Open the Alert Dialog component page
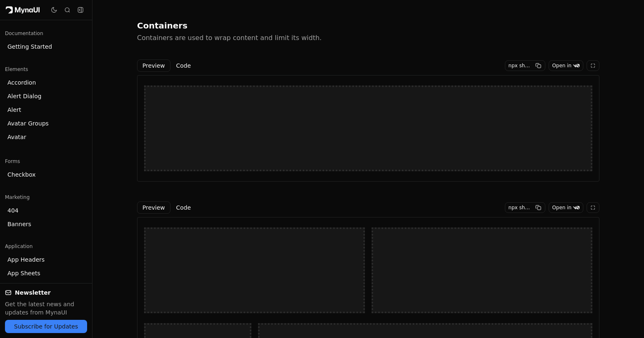The width and height of the screenshot is (644, 338). pyautogui.click(x=24, y=96)
